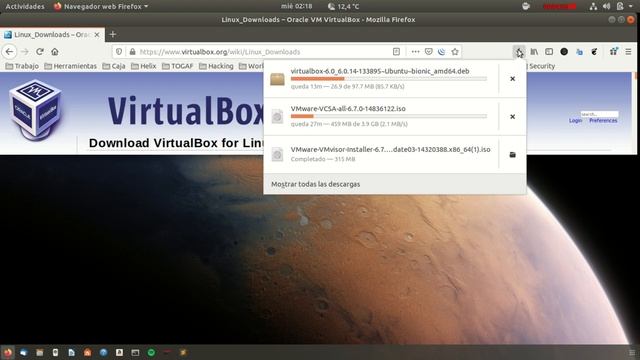Click Mostrar todas las descargas
The width and height of the screenshot is (640, 360).
click(316, 184)
